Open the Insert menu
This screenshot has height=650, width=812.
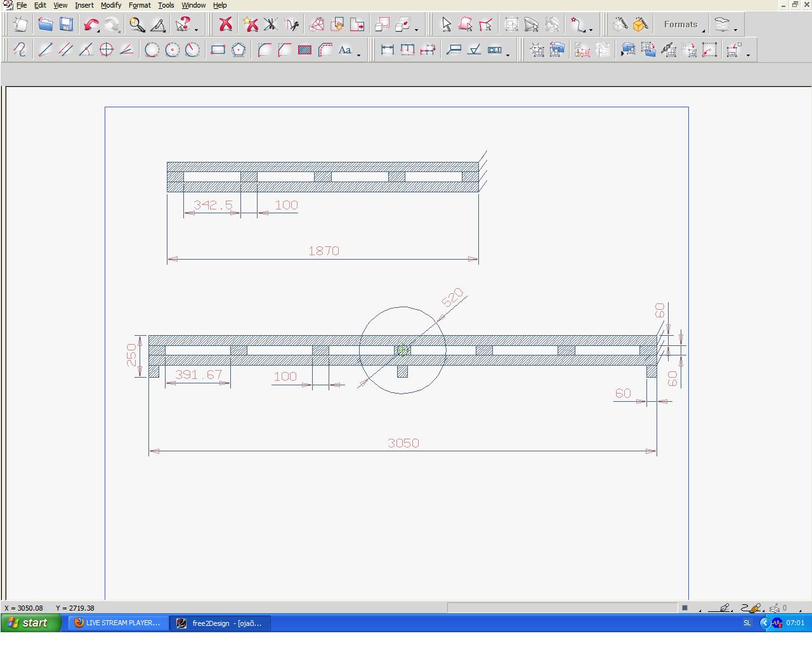(84, 5)
